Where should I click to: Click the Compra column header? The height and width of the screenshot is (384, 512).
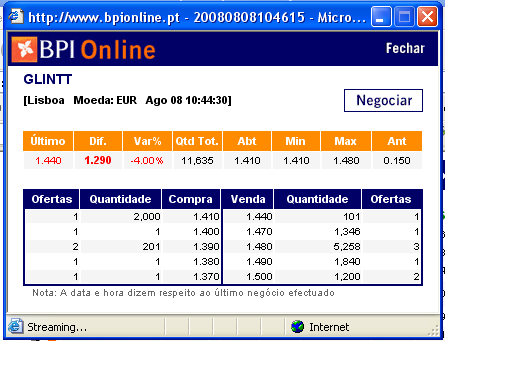click(191, 199)
